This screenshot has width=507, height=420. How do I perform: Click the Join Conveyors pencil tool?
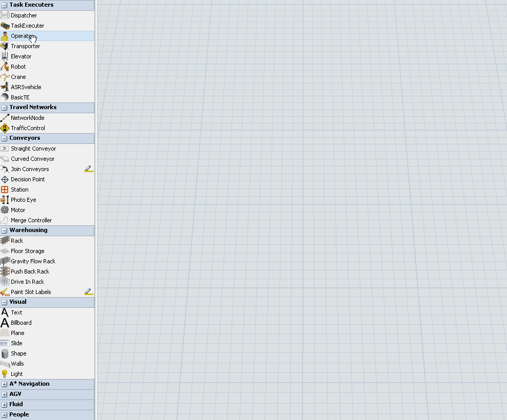[x=89, y=169]
